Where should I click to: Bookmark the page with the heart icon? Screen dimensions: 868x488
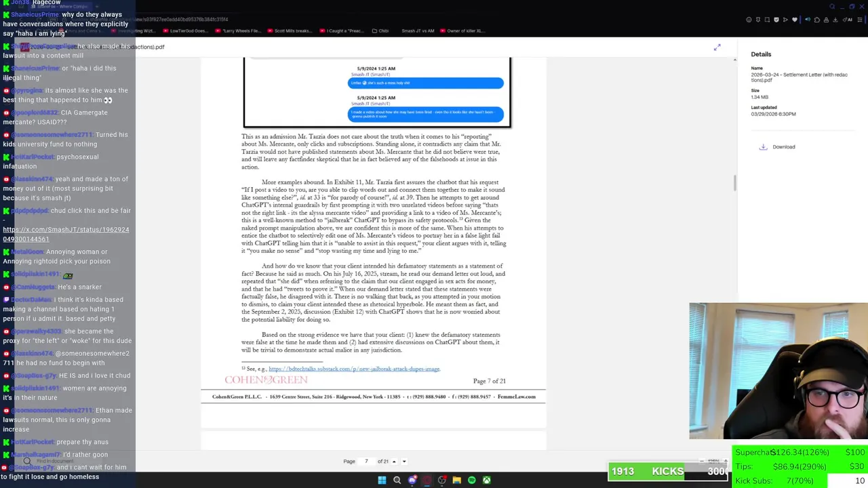(795, 20)
